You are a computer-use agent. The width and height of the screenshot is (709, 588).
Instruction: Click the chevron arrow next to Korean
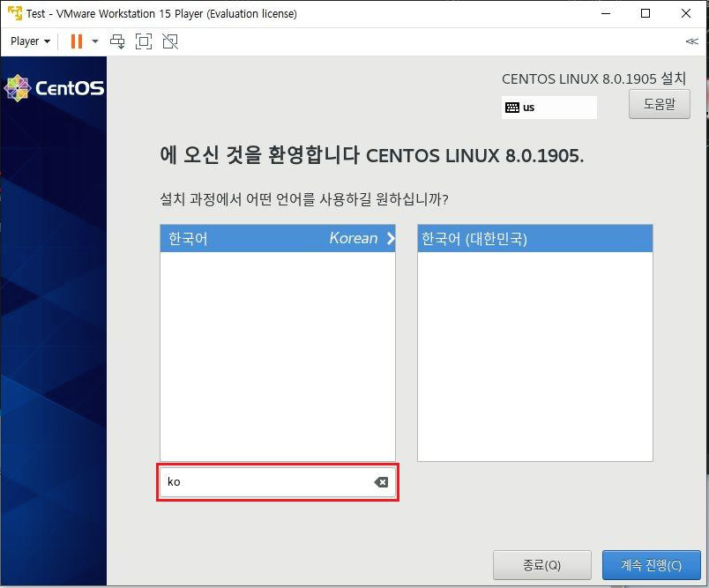tap(391, 239)
